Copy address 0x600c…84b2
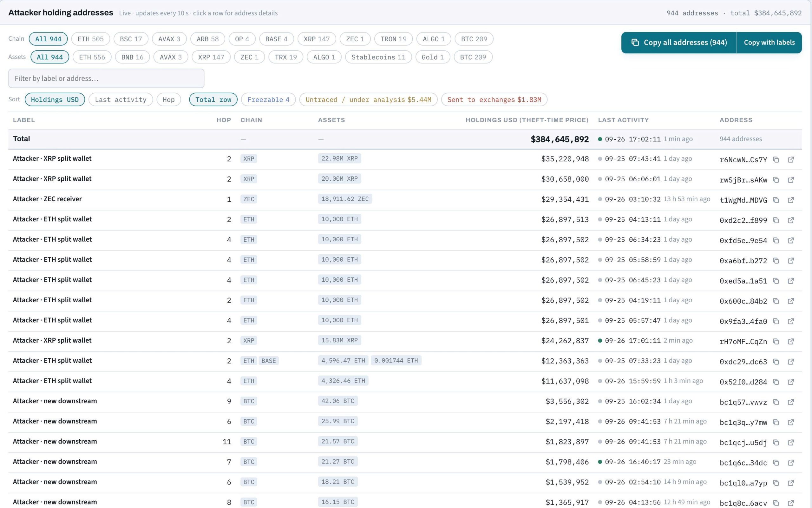812x508 pixels. click(x=776, y=301)
